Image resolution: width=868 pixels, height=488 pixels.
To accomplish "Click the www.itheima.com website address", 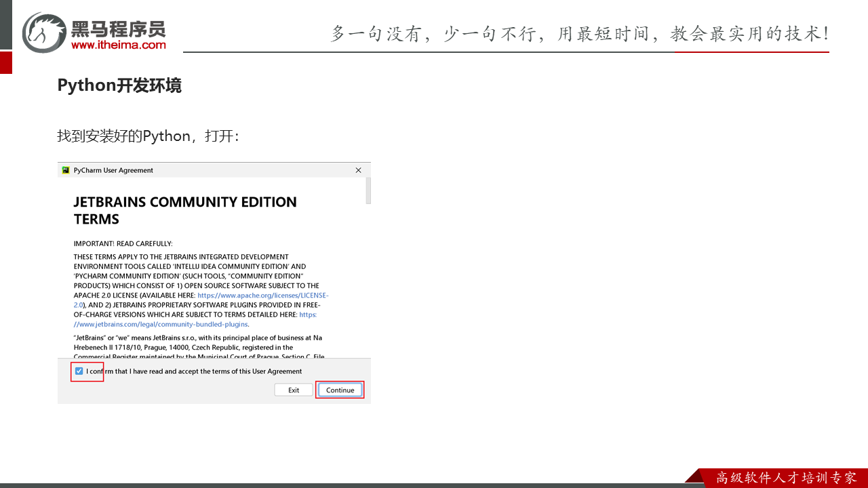I will point(119,45).
